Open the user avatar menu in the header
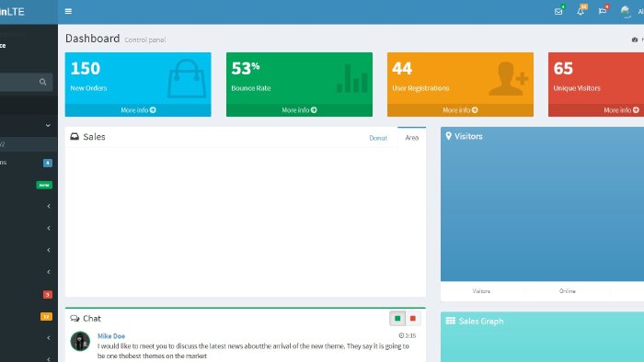The height and width of the screenshot is (362, 644). 625,11
